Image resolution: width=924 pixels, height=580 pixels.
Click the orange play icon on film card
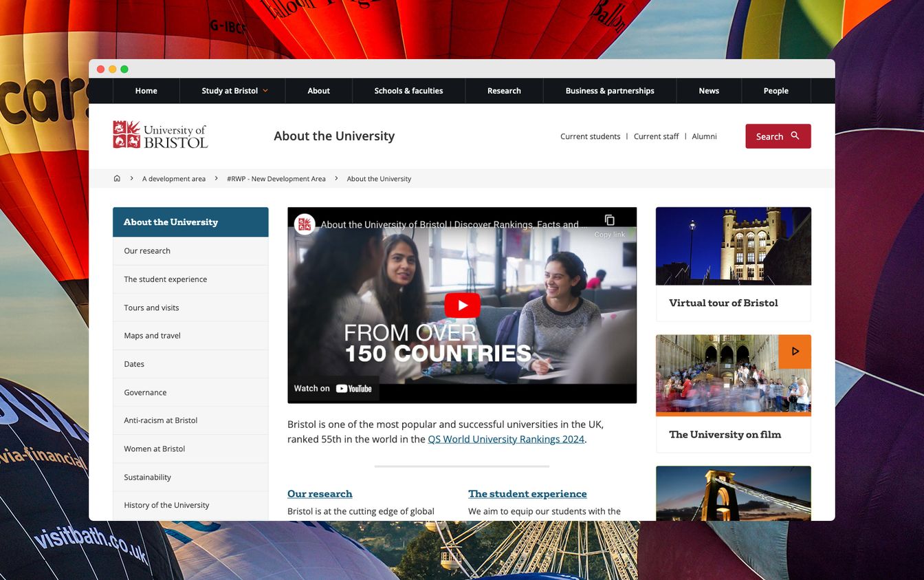click(x=795, y=352)
